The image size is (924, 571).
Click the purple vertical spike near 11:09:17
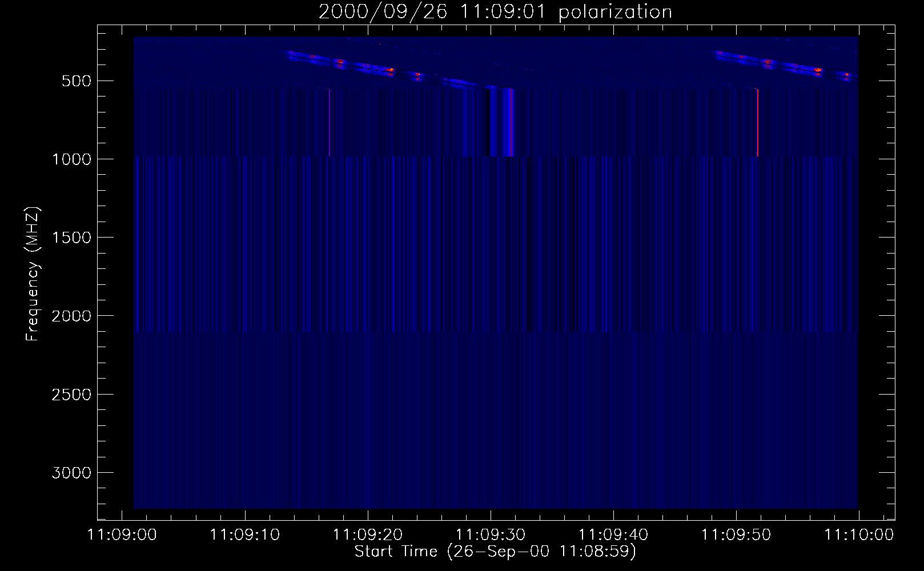pos(330,122)
